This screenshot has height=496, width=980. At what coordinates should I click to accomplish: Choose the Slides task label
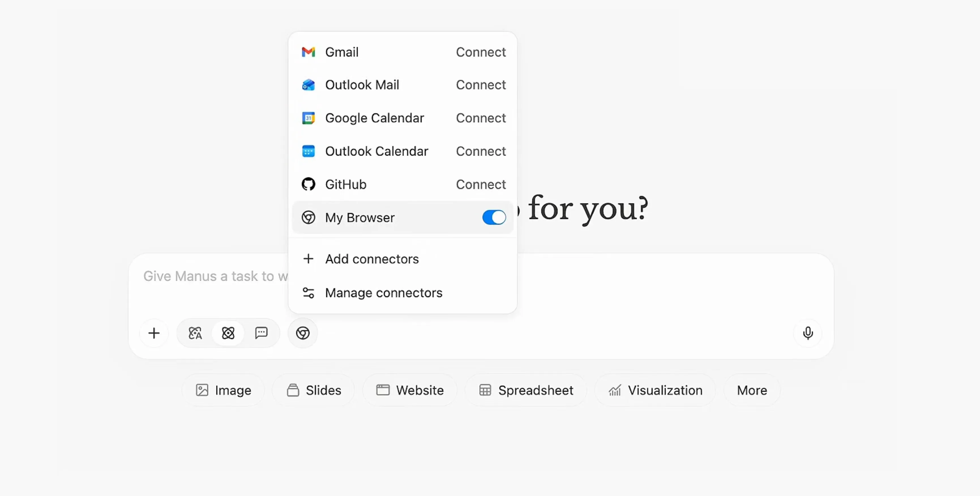323,390
